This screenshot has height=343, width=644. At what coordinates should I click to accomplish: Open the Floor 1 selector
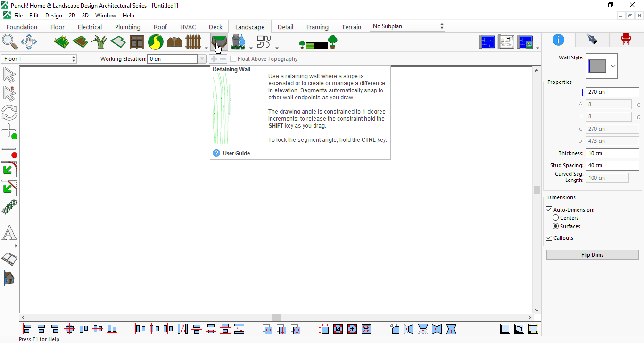point(39,59)
